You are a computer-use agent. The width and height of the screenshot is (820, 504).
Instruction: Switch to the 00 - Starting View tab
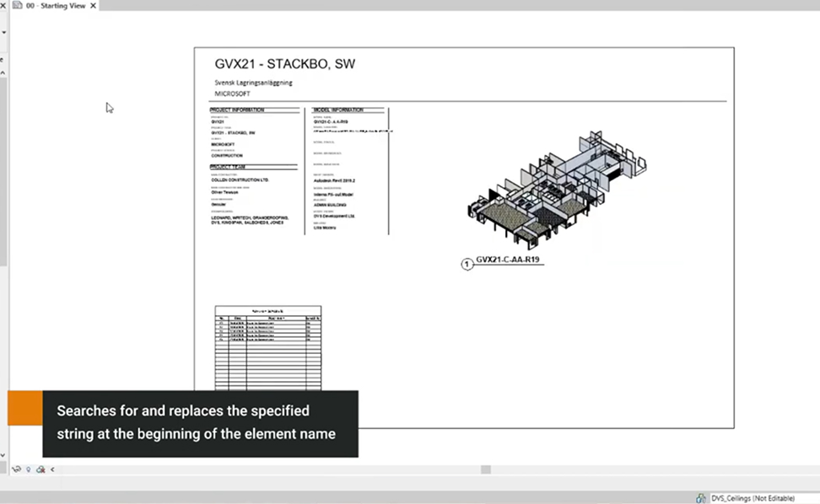[56, 5]
